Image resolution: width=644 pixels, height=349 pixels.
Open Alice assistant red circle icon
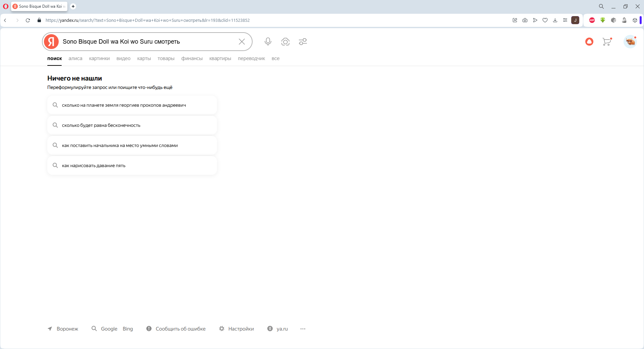[589, 42]
